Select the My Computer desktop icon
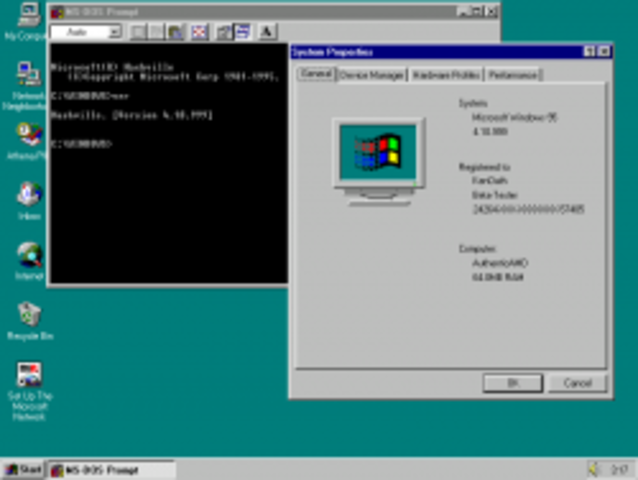 coord(27,21)
